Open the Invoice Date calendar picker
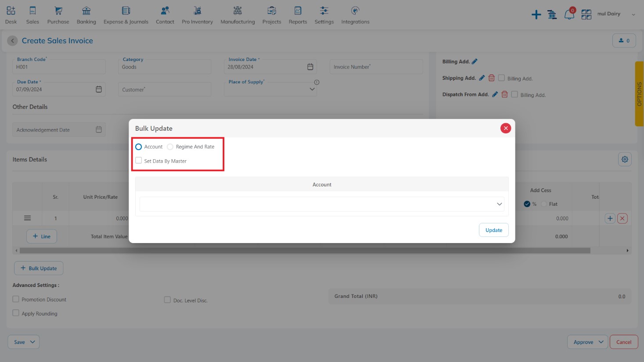The height and width of the screenshot is (362, 644). [x=310, y=67]
